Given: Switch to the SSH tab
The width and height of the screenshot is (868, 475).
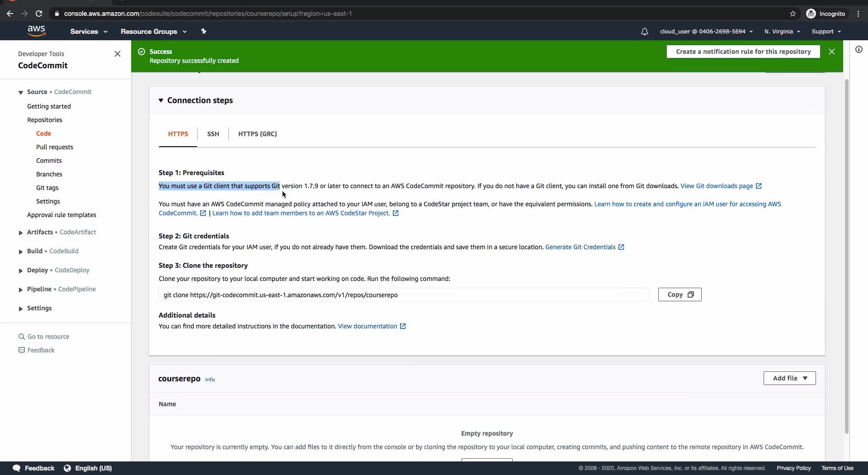Looking at the screenshot, I should (x=213, y=134).
